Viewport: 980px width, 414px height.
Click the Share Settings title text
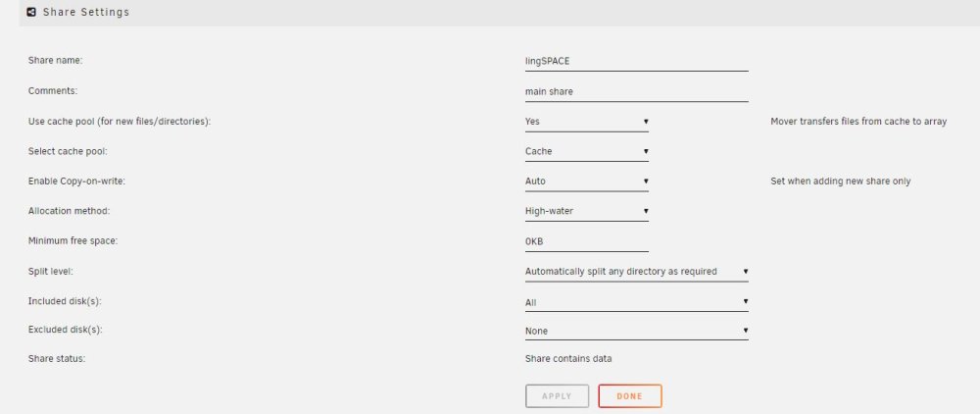(x=86, y=12)
